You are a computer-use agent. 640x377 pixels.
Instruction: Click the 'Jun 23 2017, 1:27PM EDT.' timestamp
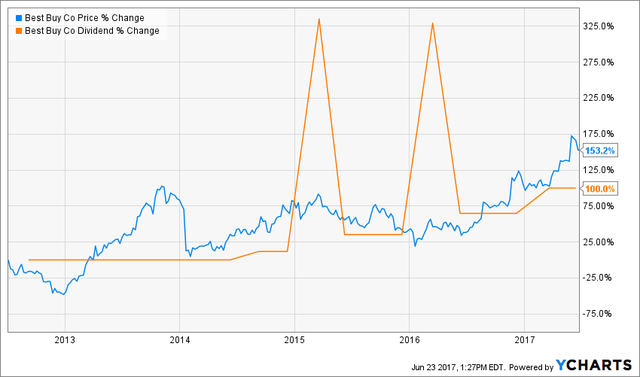pyautogui.click(x=458, y=367)
